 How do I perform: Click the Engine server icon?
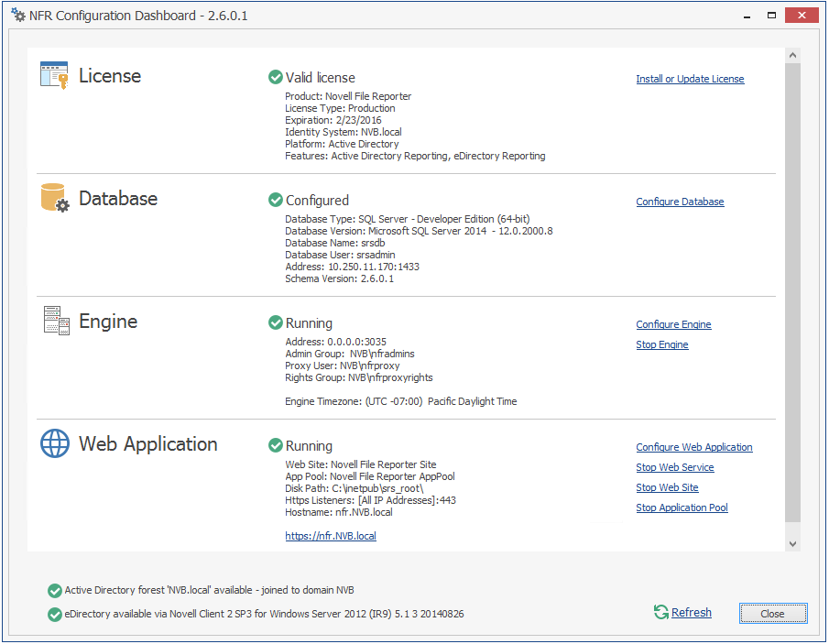[56, 321]
